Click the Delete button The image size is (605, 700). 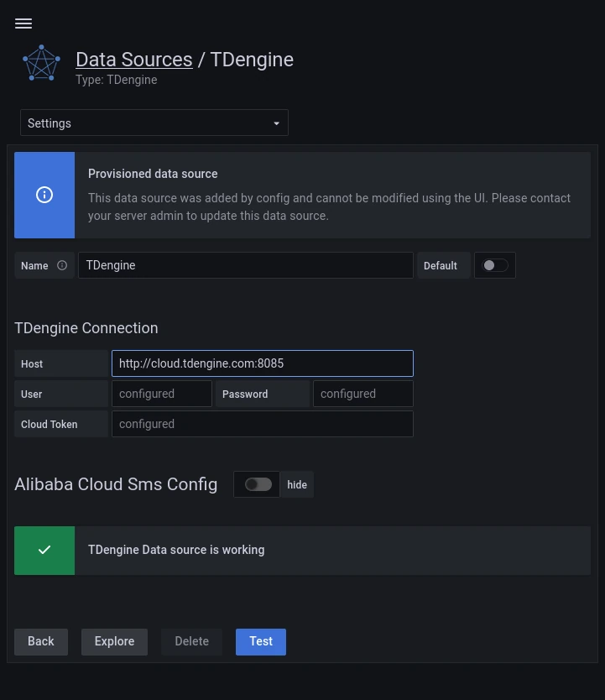191,641
